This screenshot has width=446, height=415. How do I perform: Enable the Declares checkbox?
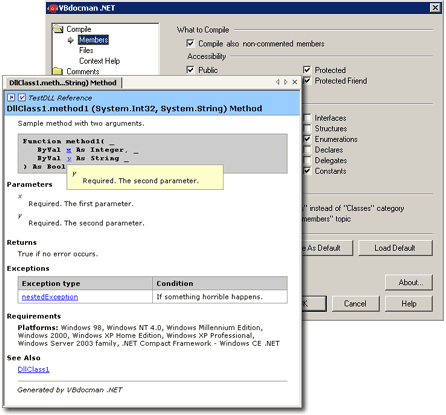[x=307, y=150]
